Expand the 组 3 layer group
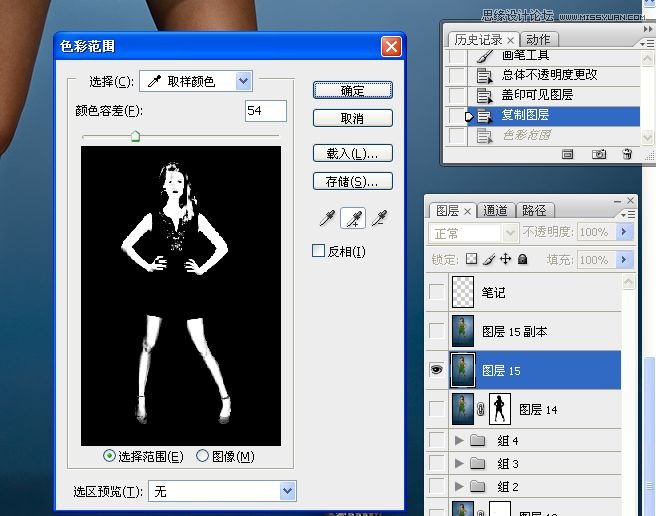Screen dimensions: 656x516 tap(459, 463)
